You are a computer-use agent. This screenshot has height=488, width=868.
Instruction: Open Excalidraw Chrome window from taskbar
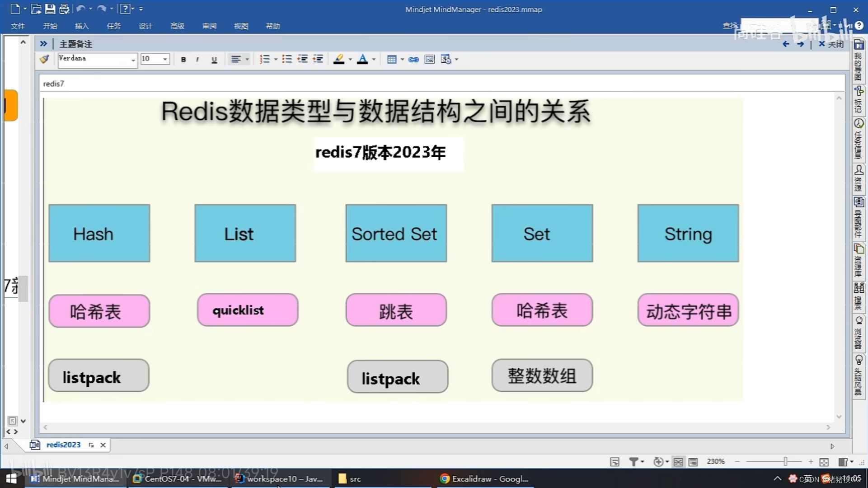pyautogui.click(x=484, y=479)
